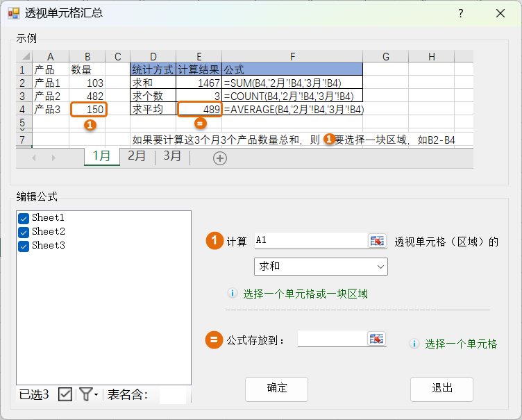Click the info icon beside 选择一个单元格
The width and height of the screenshot is (522, 420).
(414, 344)
